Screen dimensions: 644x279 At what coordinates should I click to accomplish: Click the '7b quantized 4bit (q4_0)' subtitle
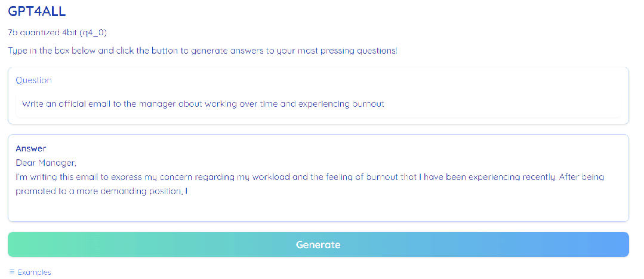pos(57,32)
